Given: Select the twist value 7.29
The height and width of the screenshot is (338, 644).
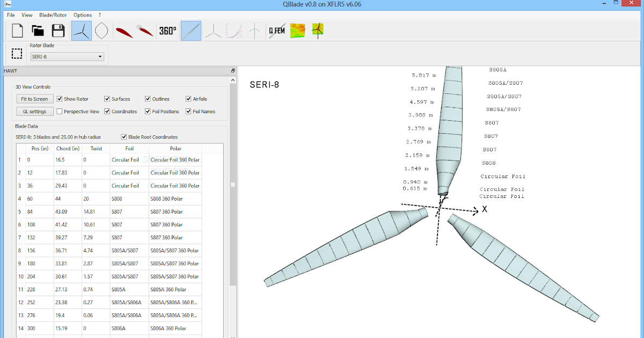Looking at the screenshot, I should (x=96, y=238).
